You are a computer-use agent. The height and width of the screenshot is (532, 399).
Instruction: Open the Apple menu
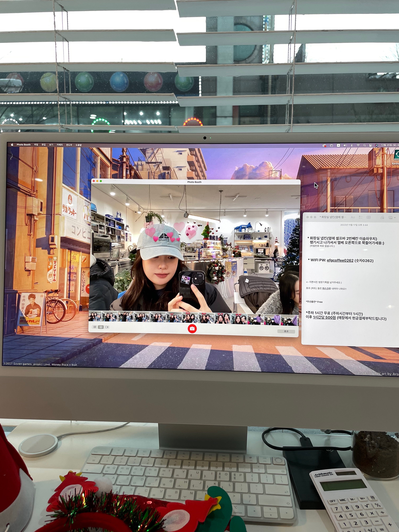click(12, 145)
